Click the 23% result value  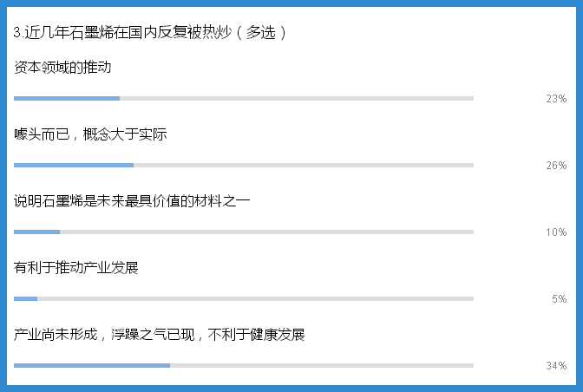(556, 99)
